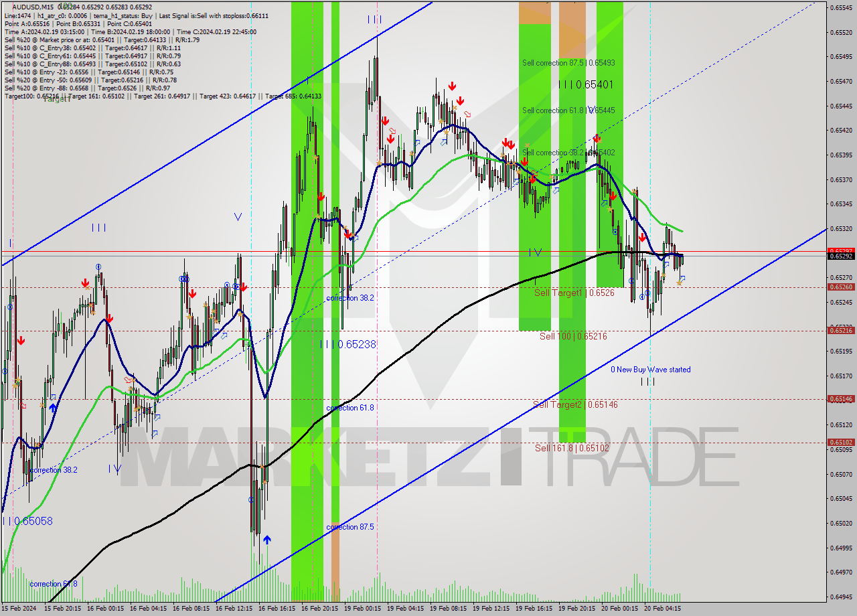Click the 0.65420 price axis label

pyautogui.click(x=841, y=131)
